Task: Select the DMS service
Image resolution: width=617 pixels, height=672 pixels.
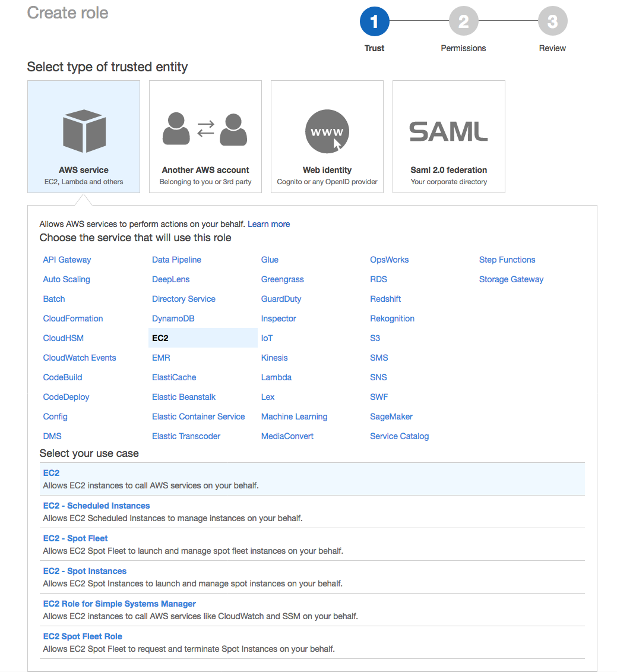Action: point(52,436)
